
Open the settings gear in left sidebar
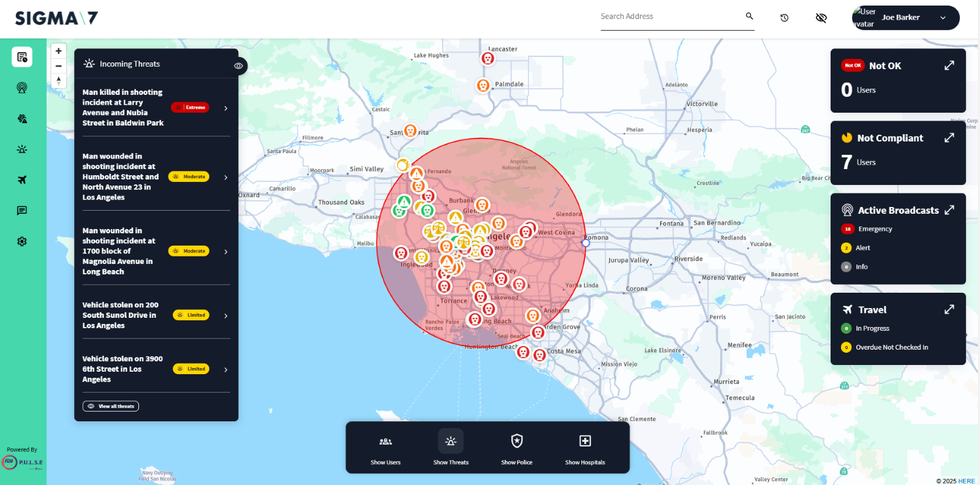click(22, 241)
